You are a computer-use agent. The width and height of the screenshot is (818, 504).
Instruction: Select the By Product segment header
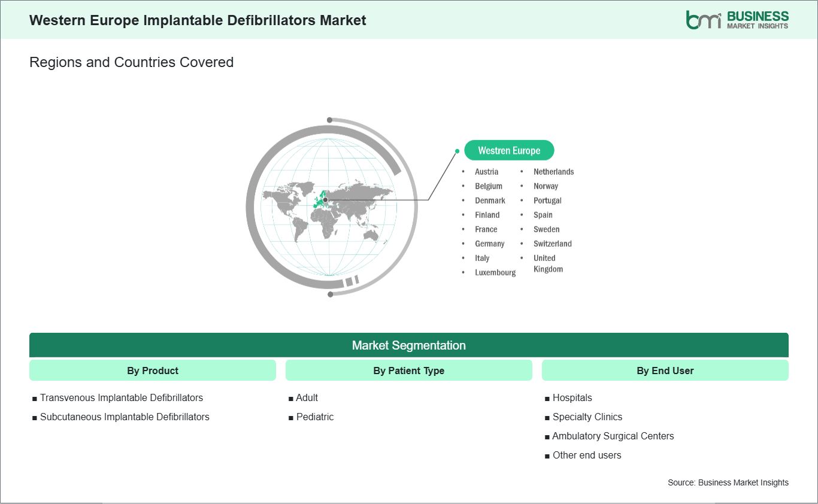[x=153, y=371]
